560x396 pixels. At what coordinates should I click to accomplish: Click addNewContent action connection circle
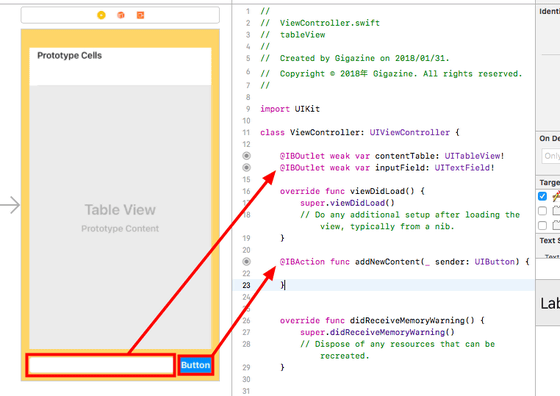(x=246, y=262)
